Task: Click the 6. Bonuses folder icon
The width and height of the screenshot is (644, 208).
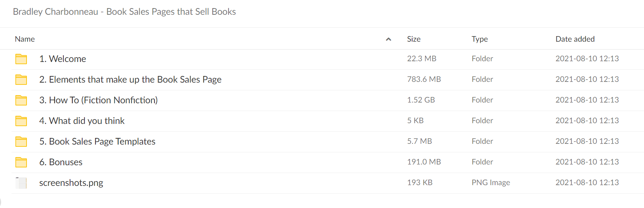Action: click(21, 162)
